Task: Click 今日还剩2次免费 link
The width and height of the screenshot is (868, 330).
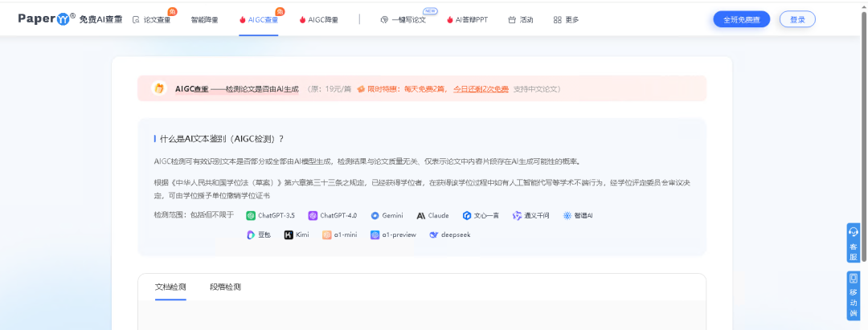Action: coord(481,88)
